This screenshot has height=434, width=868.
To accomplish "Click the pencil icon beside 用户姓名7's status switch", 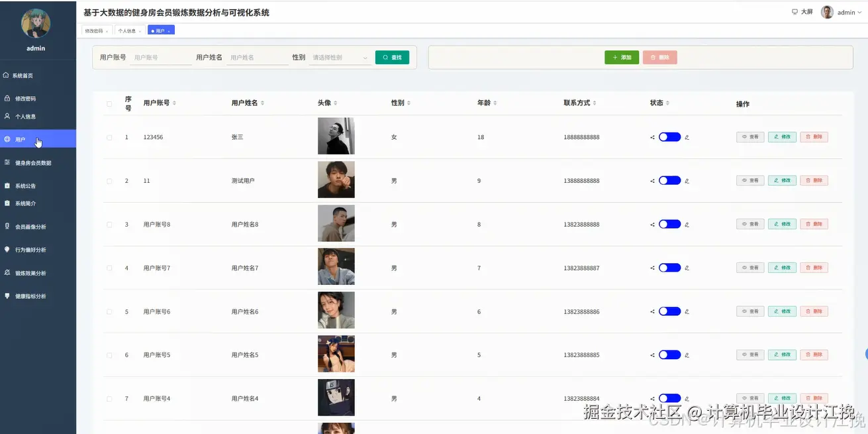I will click(687, 268).
